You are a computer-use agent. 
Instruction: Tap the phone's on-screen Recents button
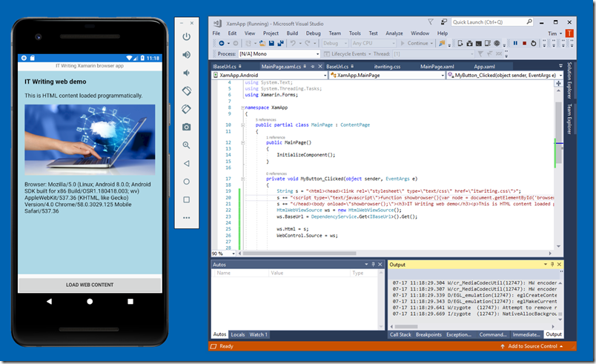pyautogui.click(x=130, y=301)
